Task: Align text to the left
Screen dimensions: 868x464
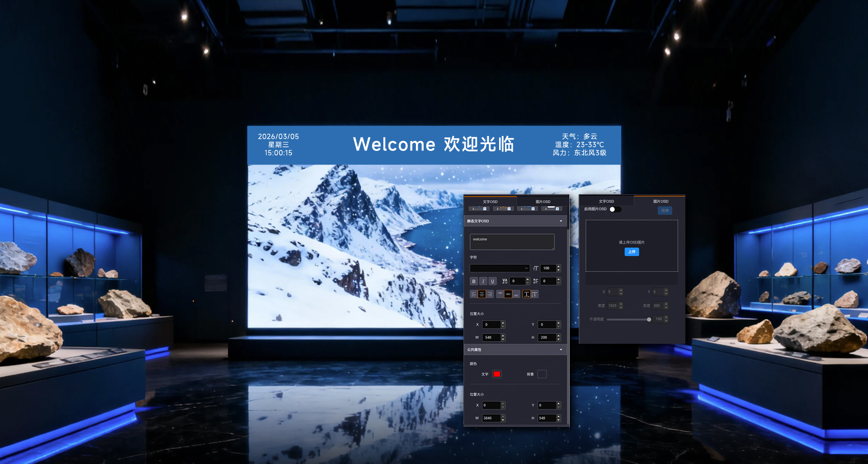Action: 473,294
